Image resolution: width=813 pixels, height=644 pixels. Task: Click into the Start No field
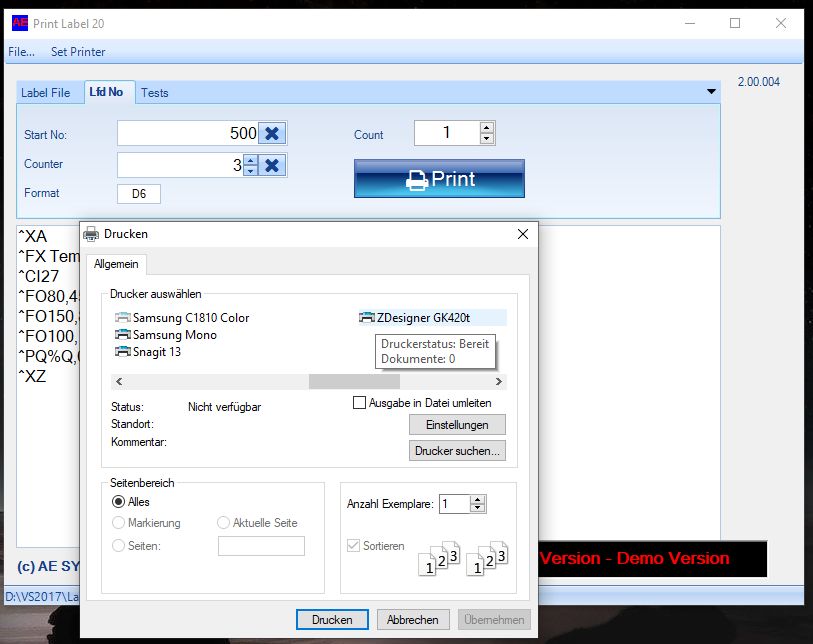pyautogui.click(x=188, y=133)
